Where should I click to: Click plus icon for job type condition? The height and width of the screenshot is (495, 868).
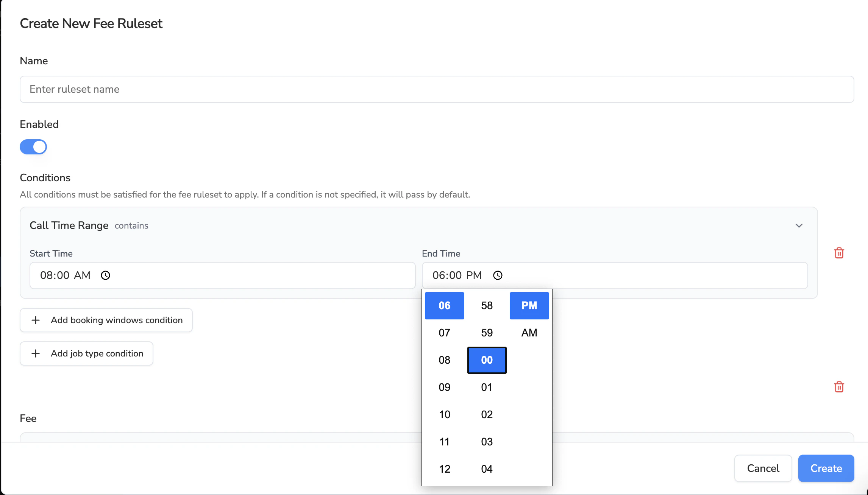36,353
